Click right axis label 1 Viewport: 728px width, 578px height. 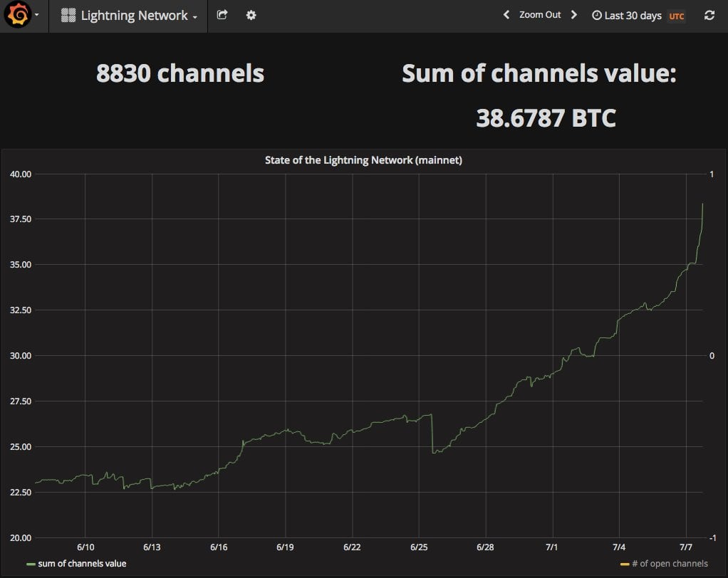click(x=712, y=174)
